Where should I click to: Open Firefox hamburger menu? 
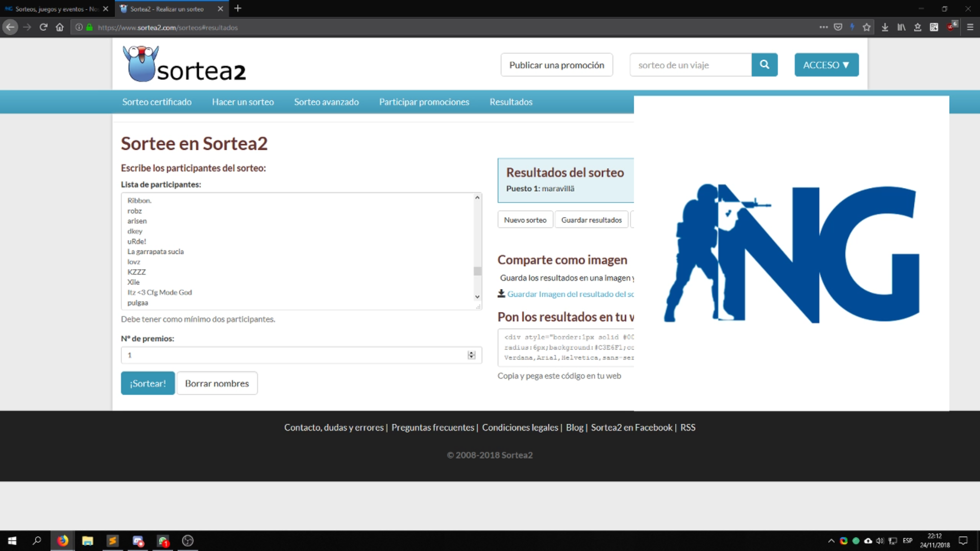click(x=970, y=28)
